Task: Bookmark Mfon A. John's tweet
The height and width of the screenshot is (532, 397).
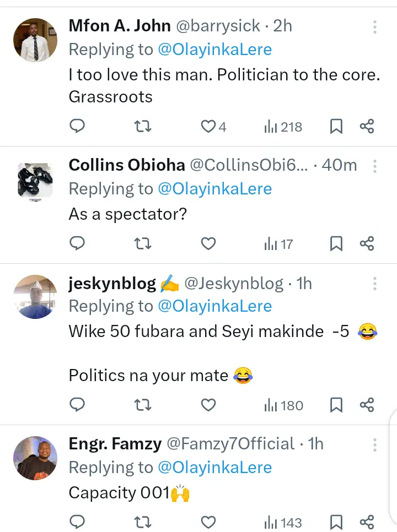Action: tap(336, 127)
